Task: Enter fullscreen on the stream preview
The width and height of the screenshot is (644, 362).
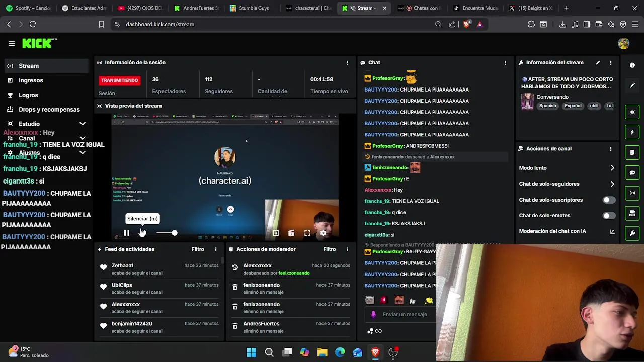Action: pyautogui.click(x=307, y=233)
